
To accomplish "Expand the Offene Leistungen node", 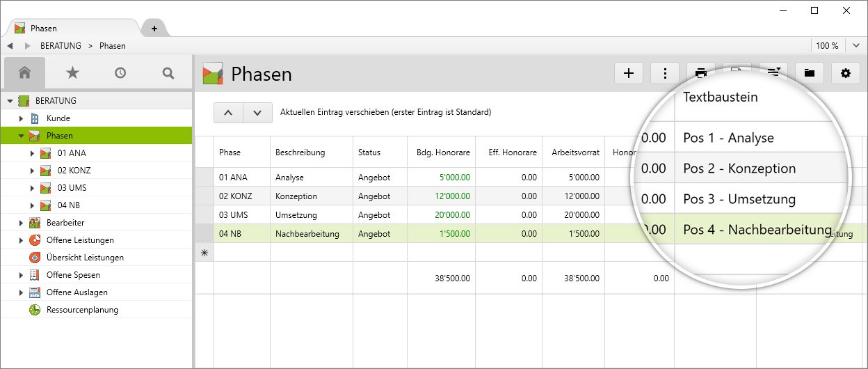I will click(21, 240).
